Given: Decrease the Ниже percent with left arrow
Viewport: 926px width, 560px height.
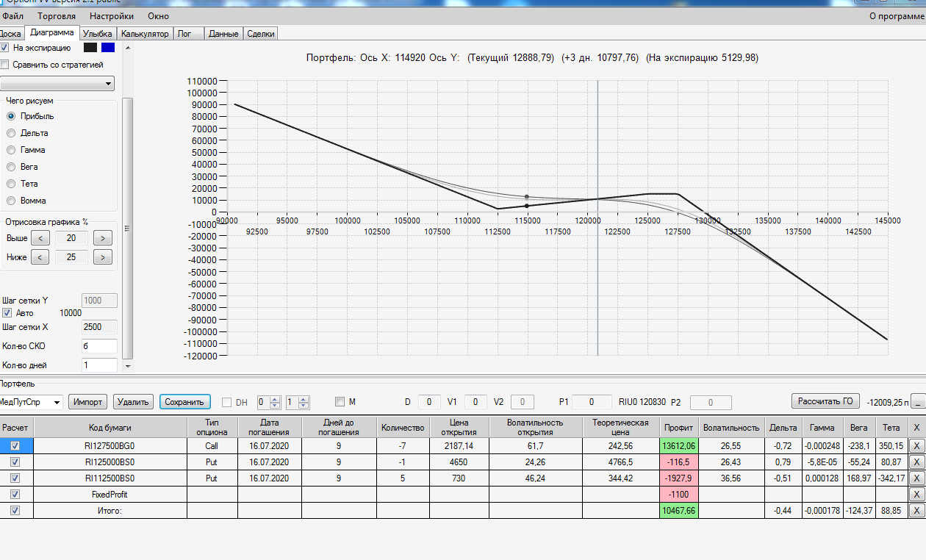Looking at the screenshot, I should pyautogui.click(x=40, y=257).
